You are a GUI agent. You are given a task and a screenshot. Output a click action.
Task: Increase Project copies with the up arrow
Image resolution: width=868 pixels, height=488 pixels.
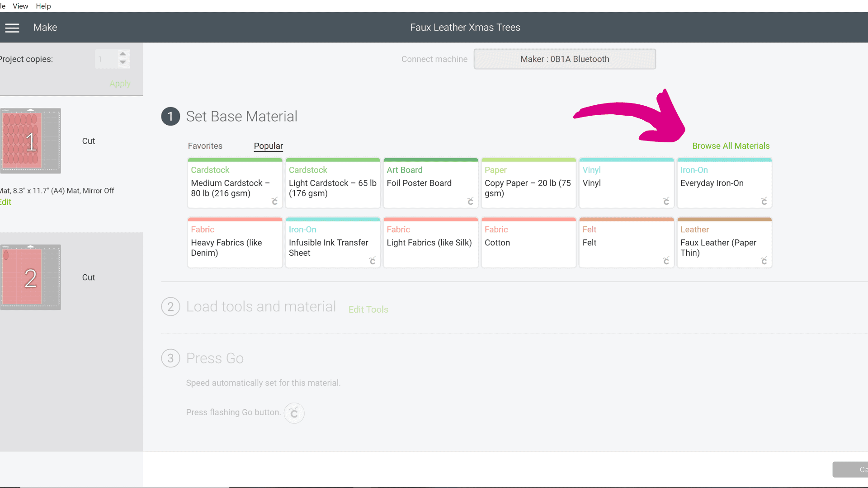point(123,53)
